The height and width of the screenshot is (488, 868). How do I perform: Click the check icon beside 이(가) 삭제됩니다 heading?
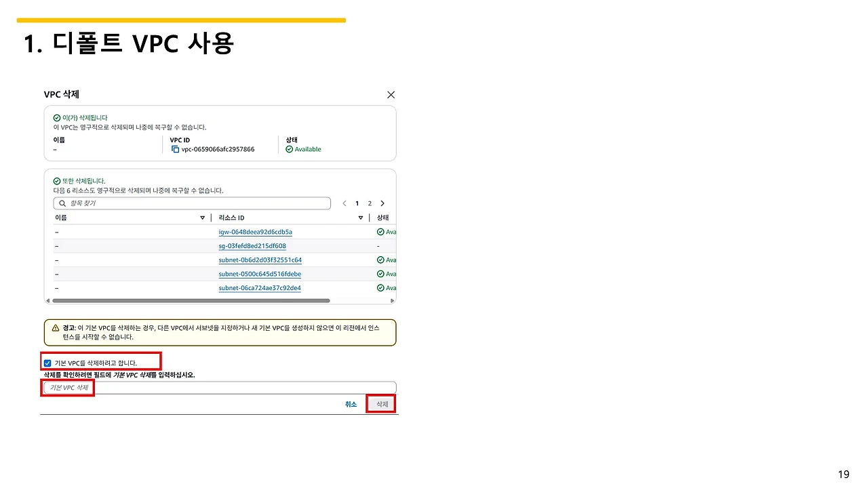pyautogui.click(x=56, y=117)
